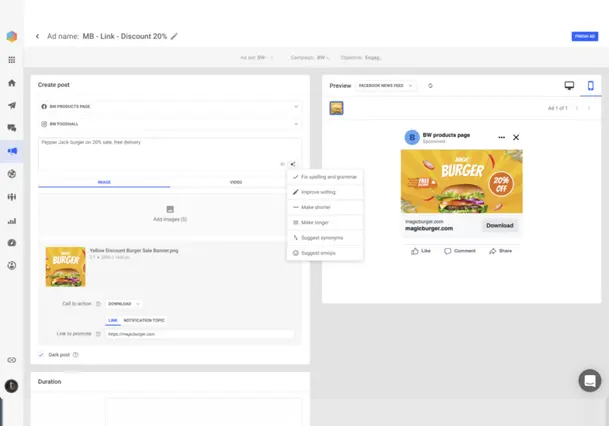Click help icon next to Dark post
This screenshot has height=426, width=609.
(76, 355)
